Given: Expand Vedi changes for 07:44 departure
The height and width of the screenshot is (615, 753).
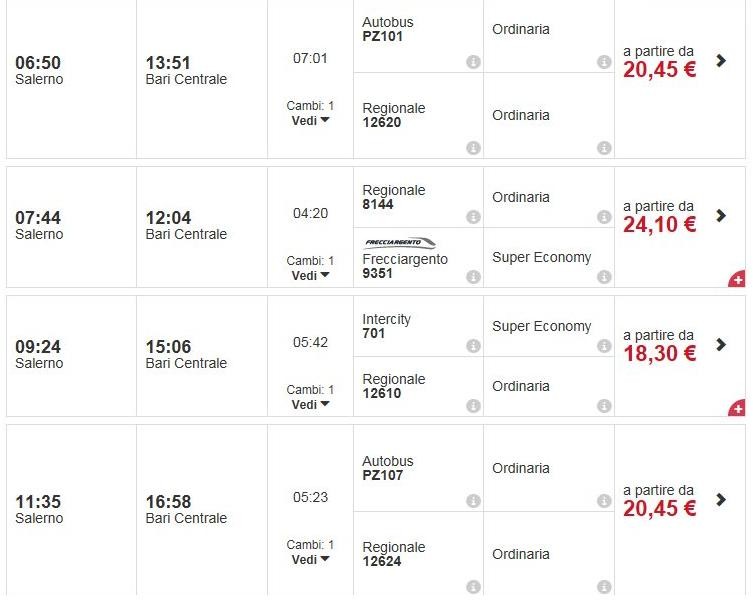Looking at the screenshot, I should 310,276.
